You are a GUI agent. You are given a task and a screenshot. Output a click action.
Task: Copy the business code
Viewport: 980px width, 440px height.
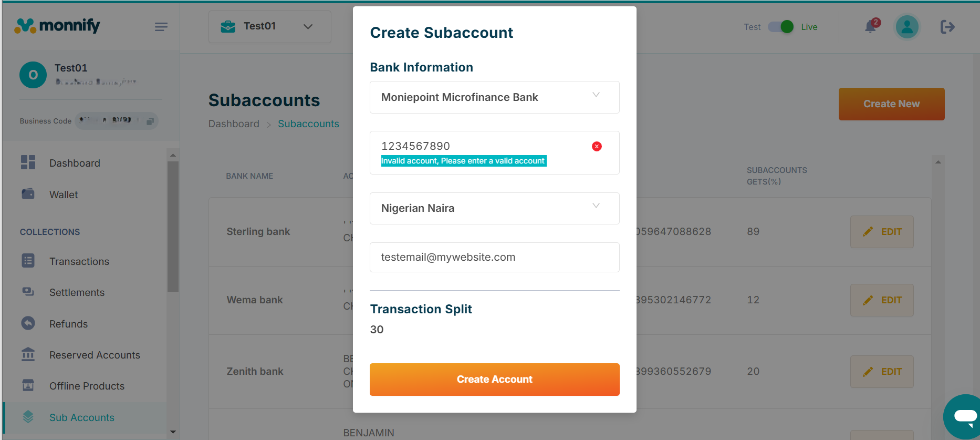[150, 121]
